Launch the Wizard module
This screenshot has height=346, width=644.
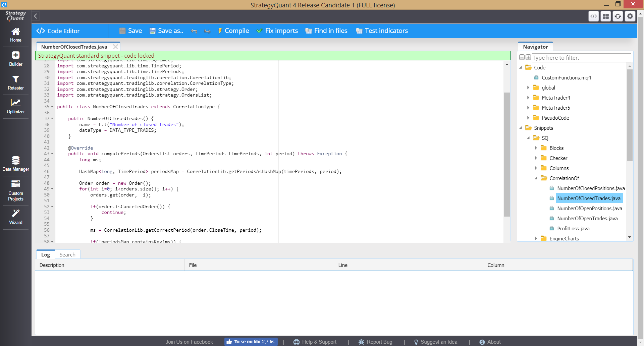click(16, 217)
